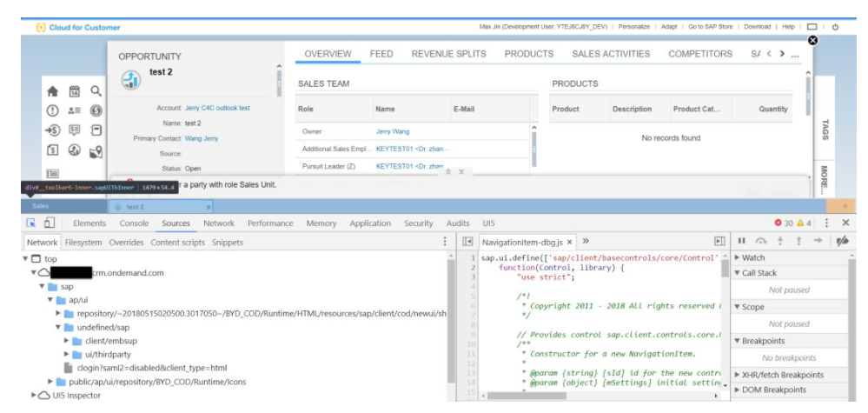The width and height of the screenshot is (868, 413).
Task: Open the Jerry Wang owner link
Action: 393,132
